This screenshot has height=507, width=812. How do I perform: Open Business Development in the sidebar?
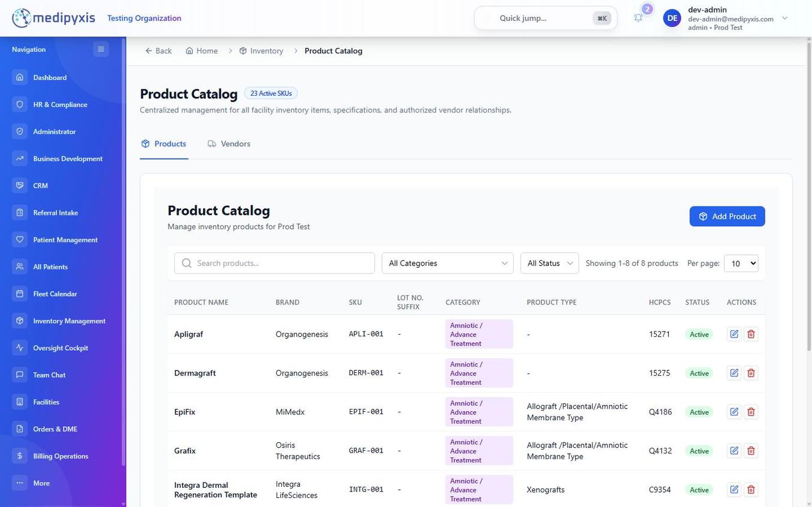point(68,159)
